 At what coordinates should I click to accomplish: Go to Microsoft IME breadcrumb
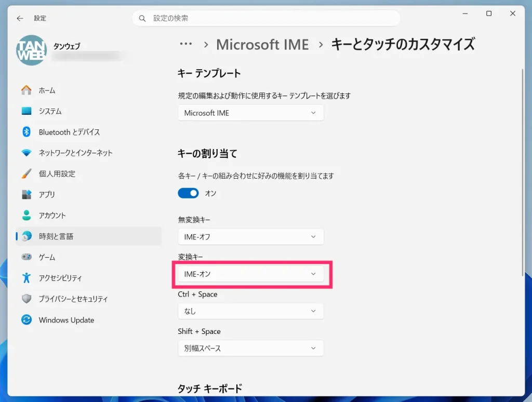[x=262, y=45]
